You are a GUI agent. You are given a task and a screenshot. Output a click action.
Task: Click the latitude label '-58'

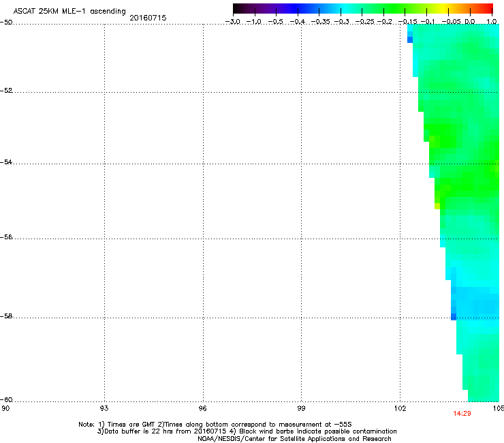tap(6, 316)
